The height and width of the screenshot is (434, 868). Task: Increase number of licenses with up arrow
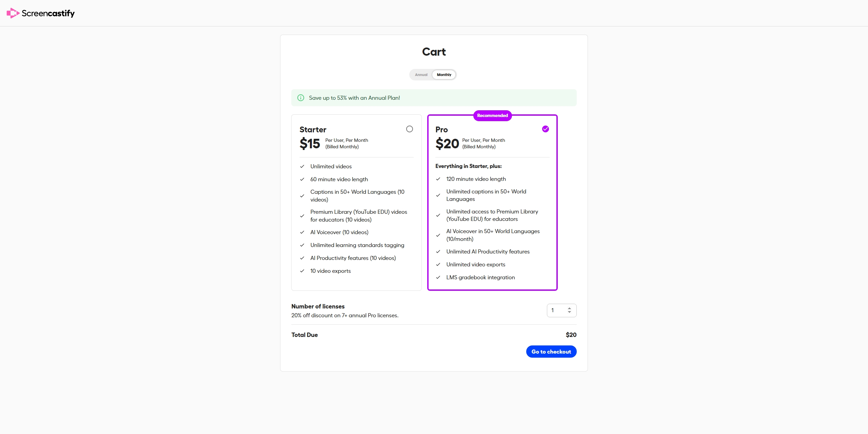coord(569,308)
